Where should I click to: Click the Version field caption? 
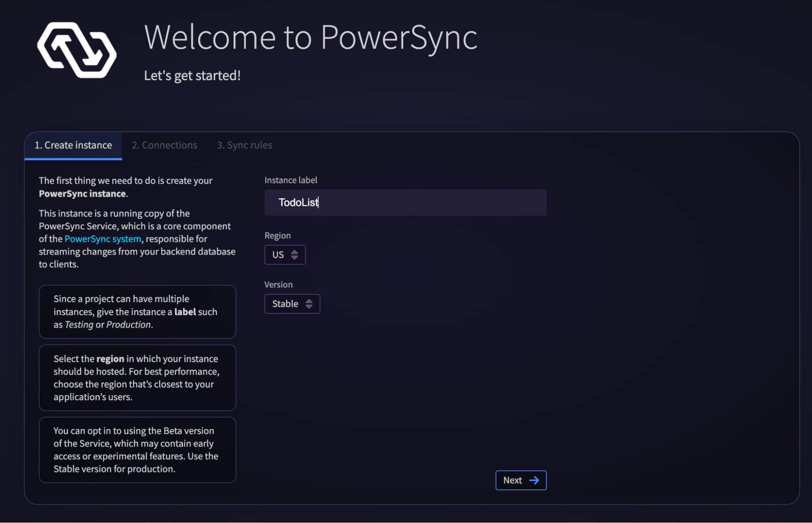click(x=278, y=284)
